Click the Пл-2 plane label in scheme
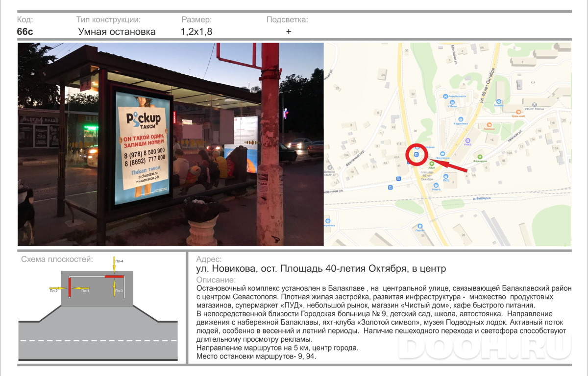This screenshot has width=588, height=376. [54, 291]
